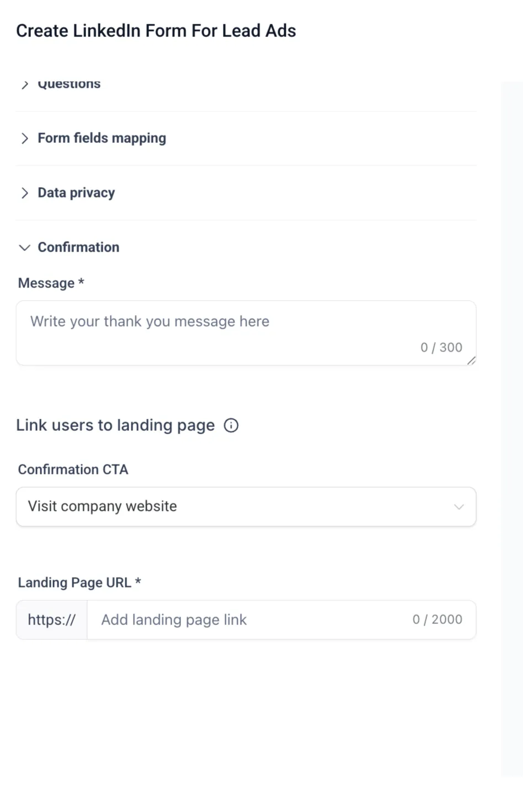Select the Visit company website combo box
Image resolution: width=523 pixels, height=812 pixels.
(246, 506)
